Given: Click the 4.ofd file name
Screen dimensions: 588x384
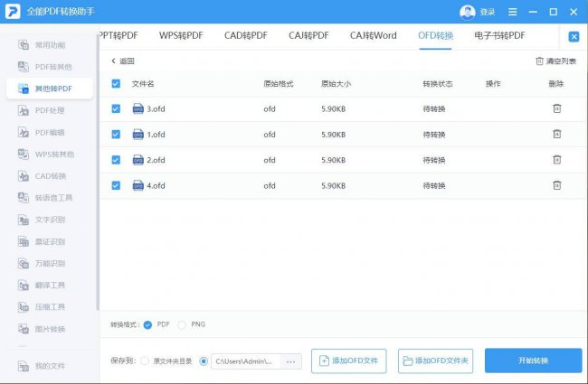Looking at the screenshot, I should [156, 185].
